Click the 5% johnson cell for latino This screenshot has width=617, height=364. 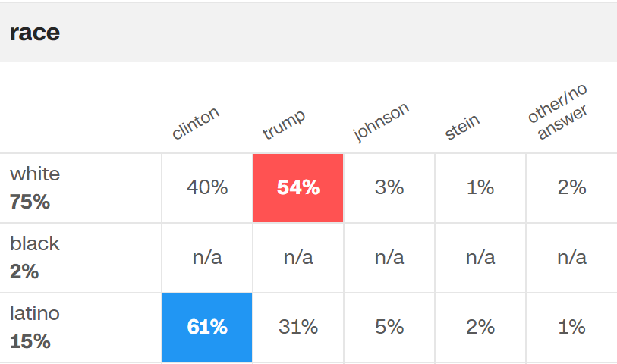389,328
